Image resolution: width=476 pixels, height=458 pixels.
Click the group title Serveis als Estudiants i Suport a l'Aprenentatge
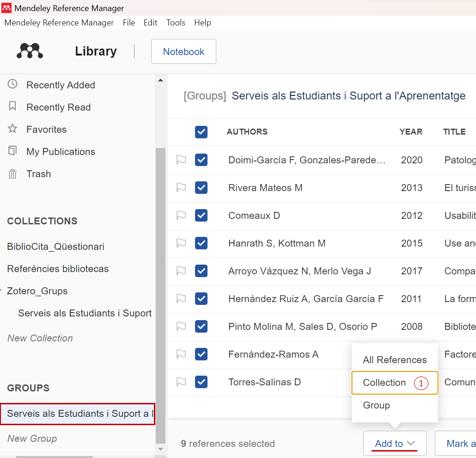(x=348, y=96)
